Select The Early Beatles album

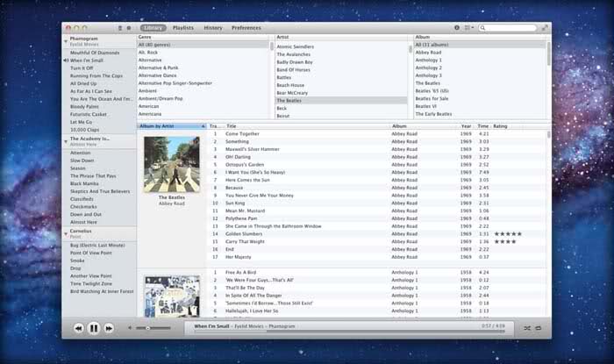(x=433, y=114)
